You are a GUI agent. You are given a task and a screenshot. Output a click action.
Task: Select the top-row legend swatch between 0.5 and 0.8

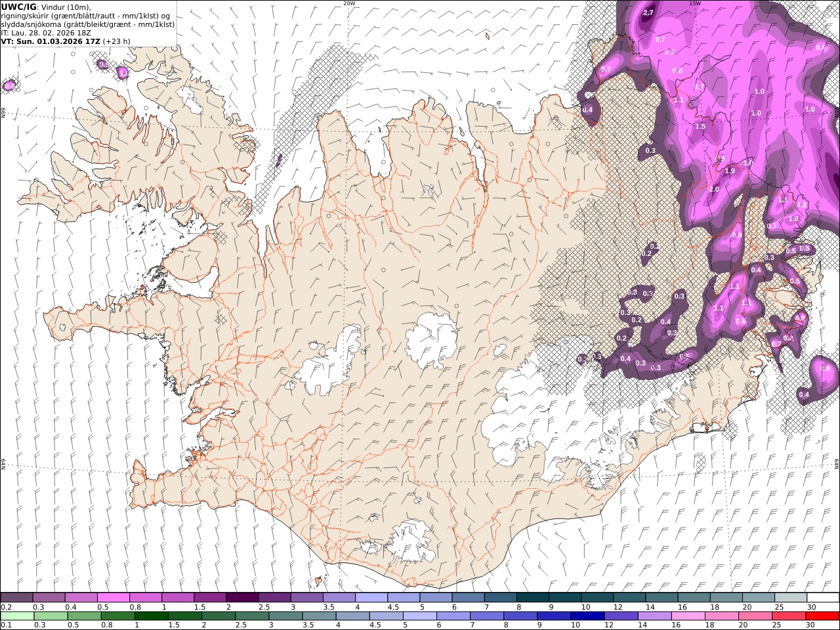(113, 597)
